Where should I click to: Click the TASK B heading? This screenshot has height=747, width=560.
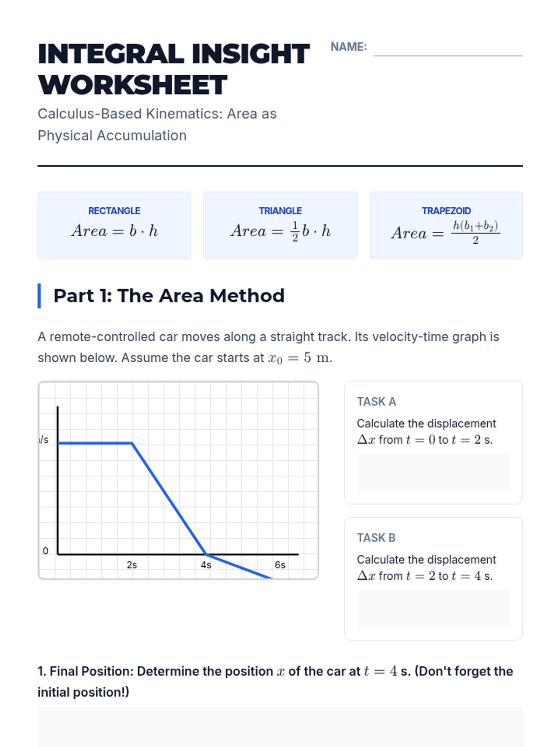click(376, 538)
